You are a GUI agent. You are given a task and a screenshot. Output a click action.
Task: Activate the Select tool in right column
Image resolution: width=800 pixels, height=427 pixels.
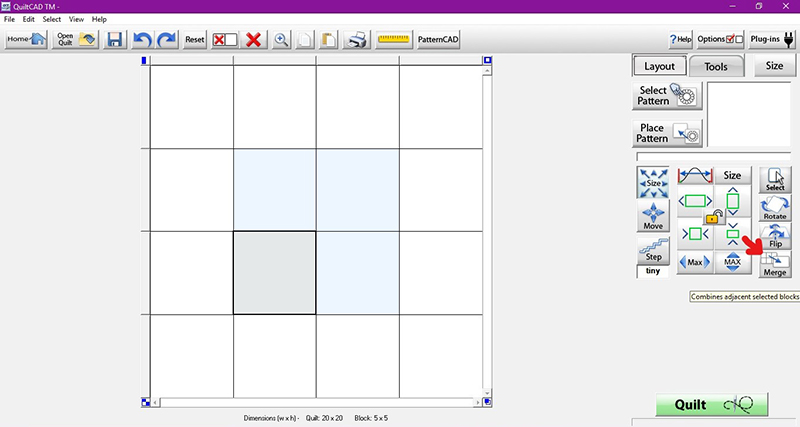tap(775, 180)
